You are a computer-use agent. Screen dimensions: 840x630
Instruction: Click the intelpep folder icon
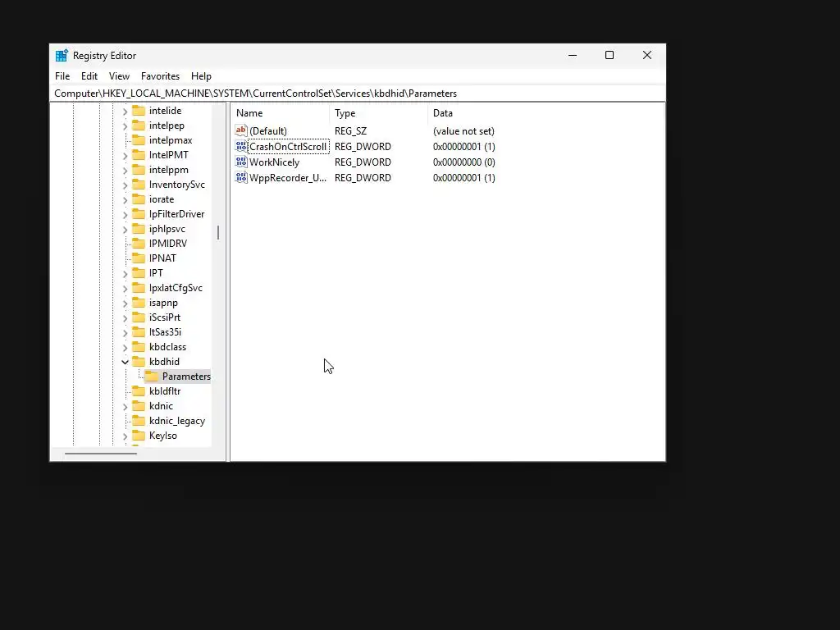(139, 126)
